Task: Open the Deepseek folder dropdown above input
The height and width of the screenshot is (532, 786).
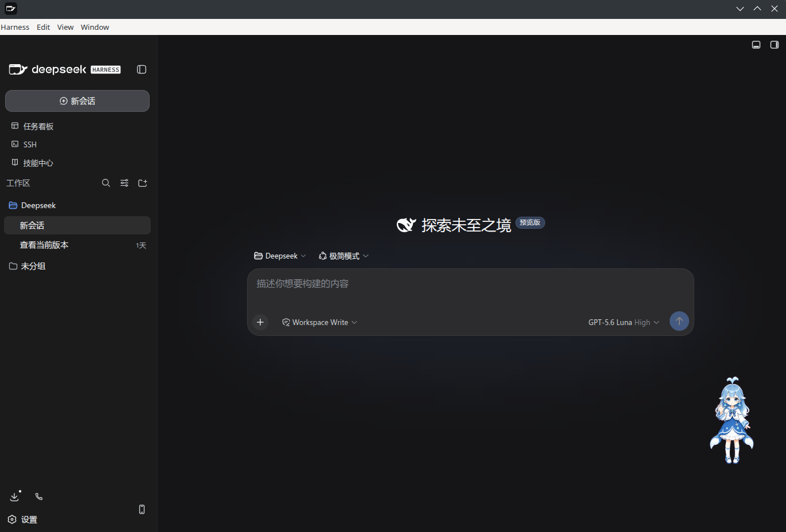Action: 280,256
